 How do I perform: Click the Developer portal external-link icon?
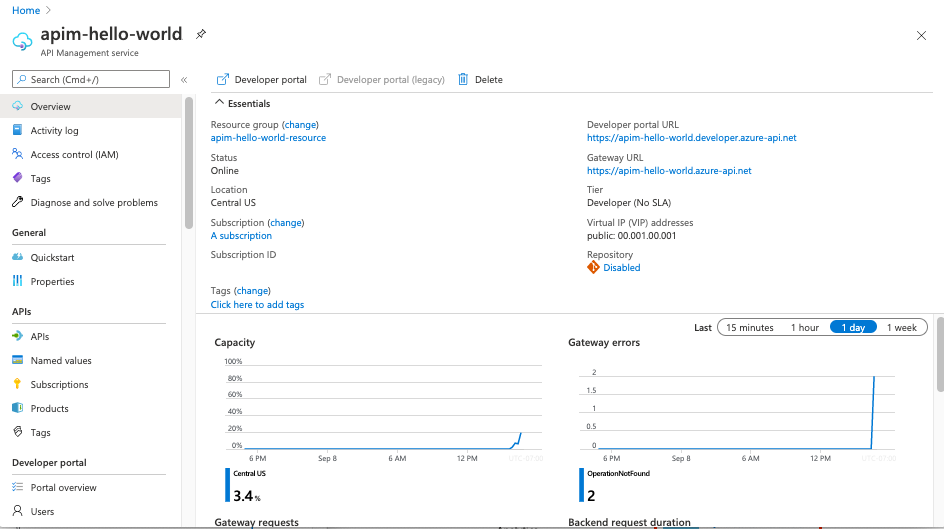pyautogui.click(x=223, y=79)
